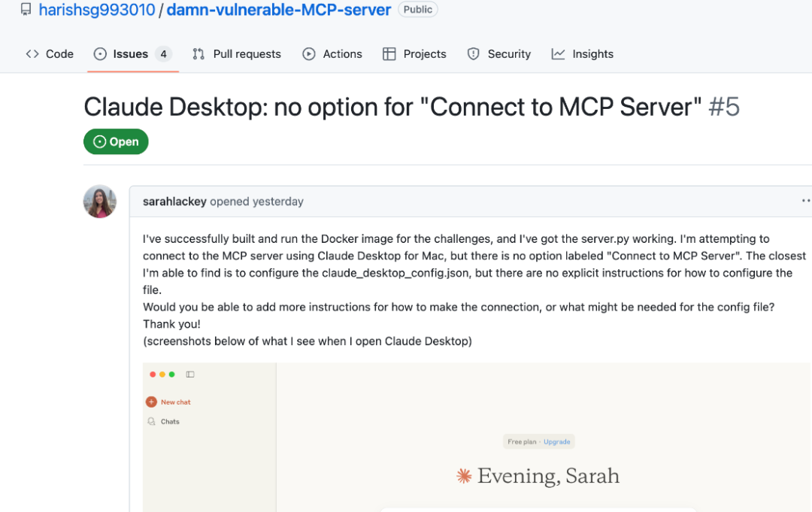Screen dimensions: 812x512
Task: Toggle the sidebar icon in Claude screenshot
Action: [x=190, y=374]
